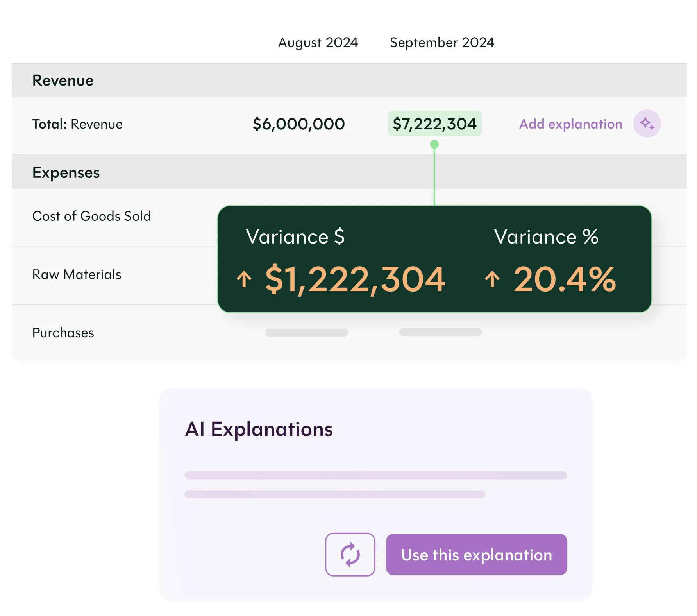Click the AI sparkle icon beside Add explanation

coord(647,124)
